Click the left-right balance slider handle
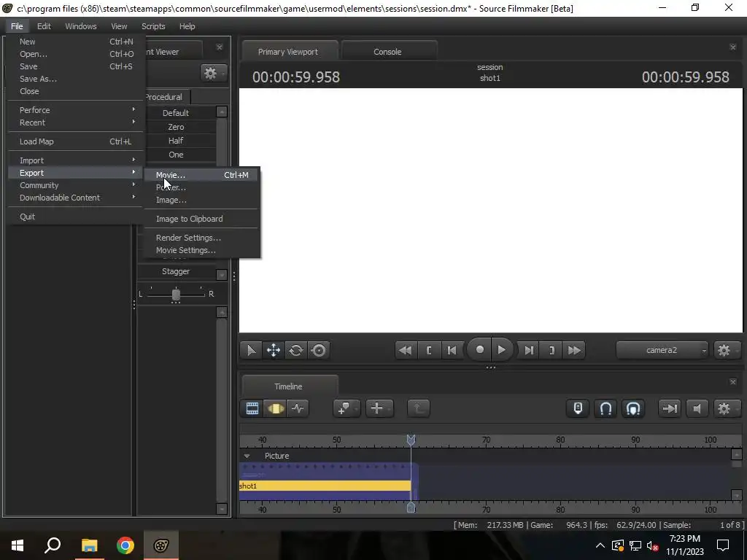 click(176, 295)
